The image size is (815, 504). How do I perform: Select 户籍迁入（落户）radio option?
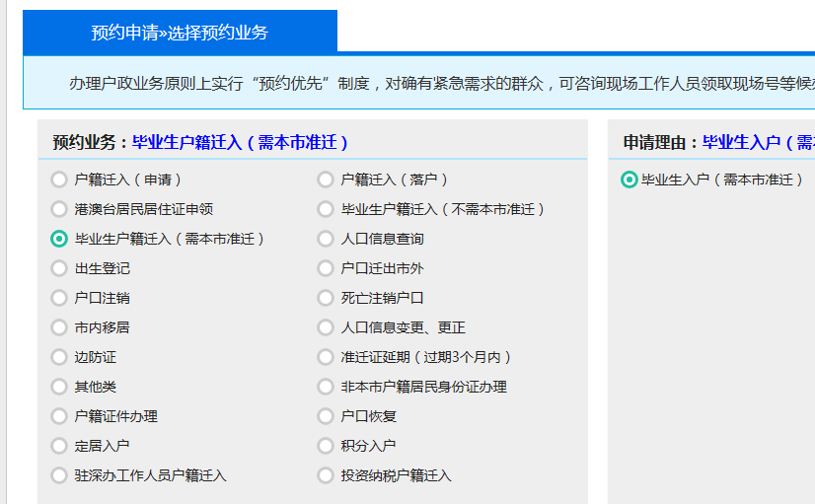tap(326, 180)
